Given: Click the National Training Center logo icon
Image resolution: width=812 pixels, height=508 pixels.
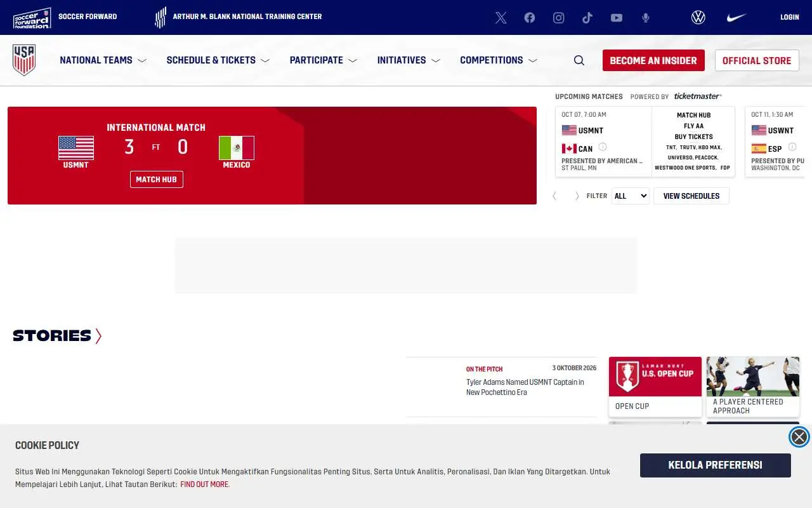Looking at the screenshot, I should [161, 17].
